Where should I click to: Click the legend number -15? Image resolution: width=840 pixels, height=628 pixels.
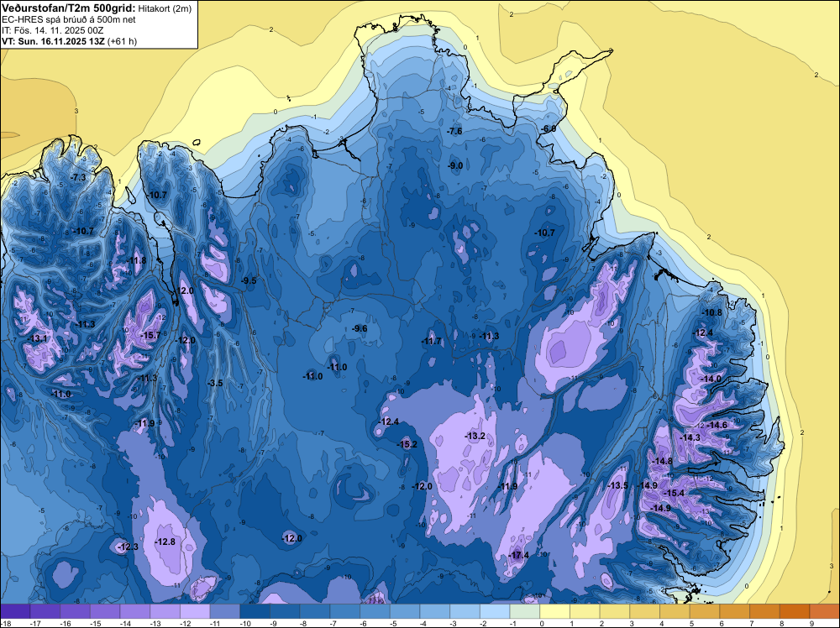97,624
